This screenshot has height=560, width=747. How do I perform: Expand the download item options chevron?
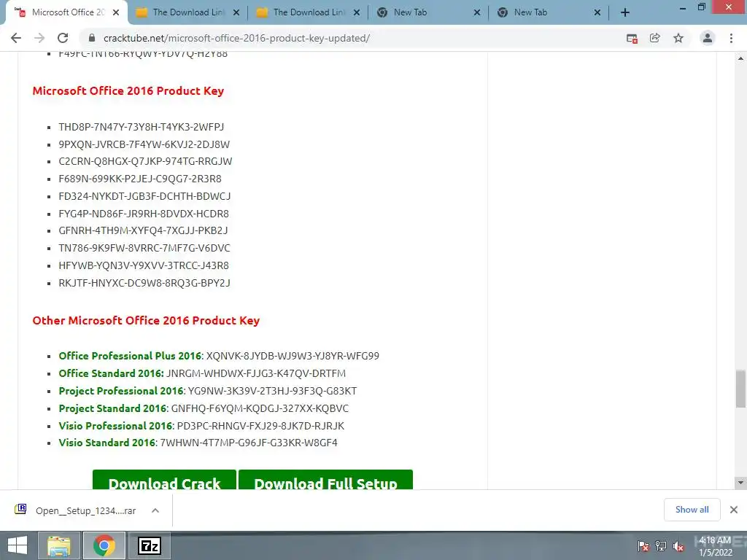[x=155, y=510]
